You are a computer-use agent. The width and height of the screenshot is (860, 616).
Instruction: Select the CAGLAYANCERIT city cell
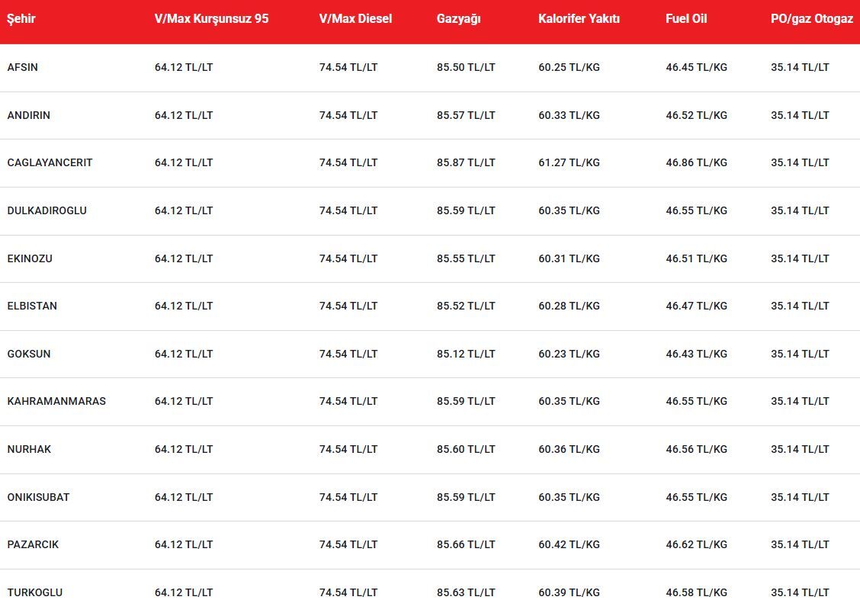[x=50, y=162]
